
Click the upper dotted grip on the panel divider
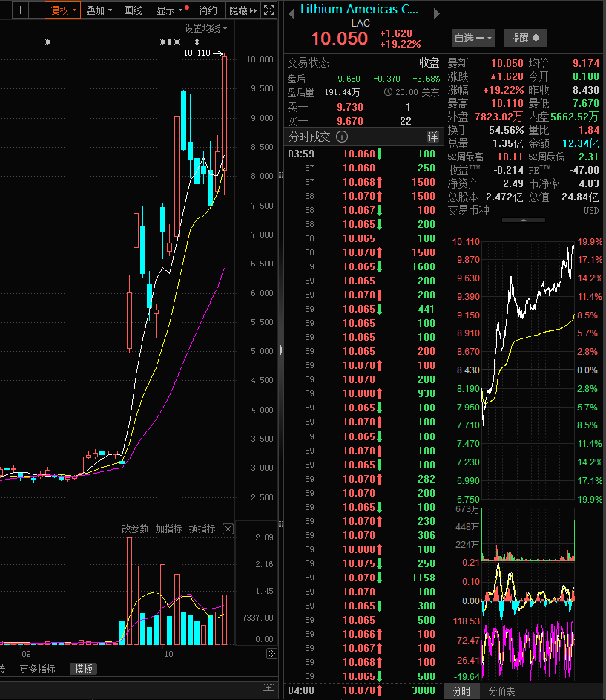click(280, 175)
